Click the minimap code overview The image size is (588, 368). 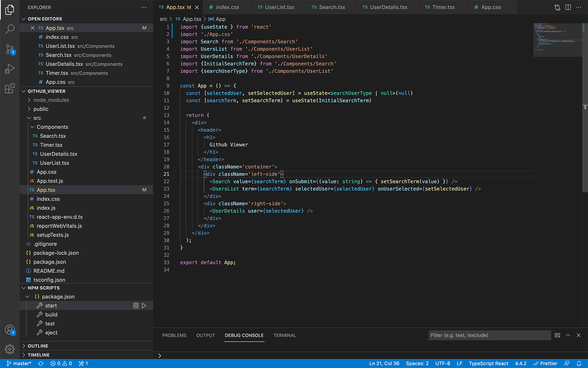tap(557, 40)
